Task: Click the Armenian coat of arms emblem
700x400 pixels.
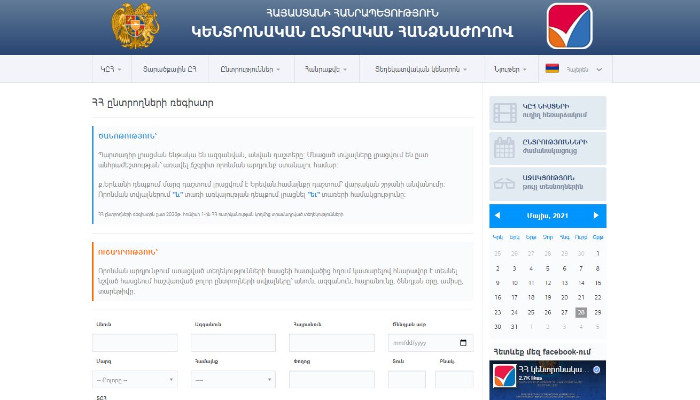Action: click(x=135, y=26)
